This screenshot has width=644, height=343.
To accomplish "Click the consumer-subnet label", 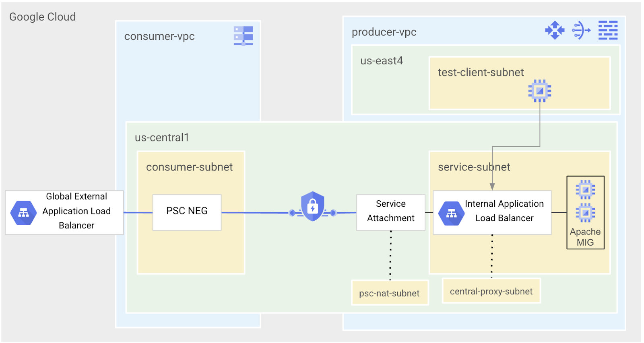I will [189, 167].
